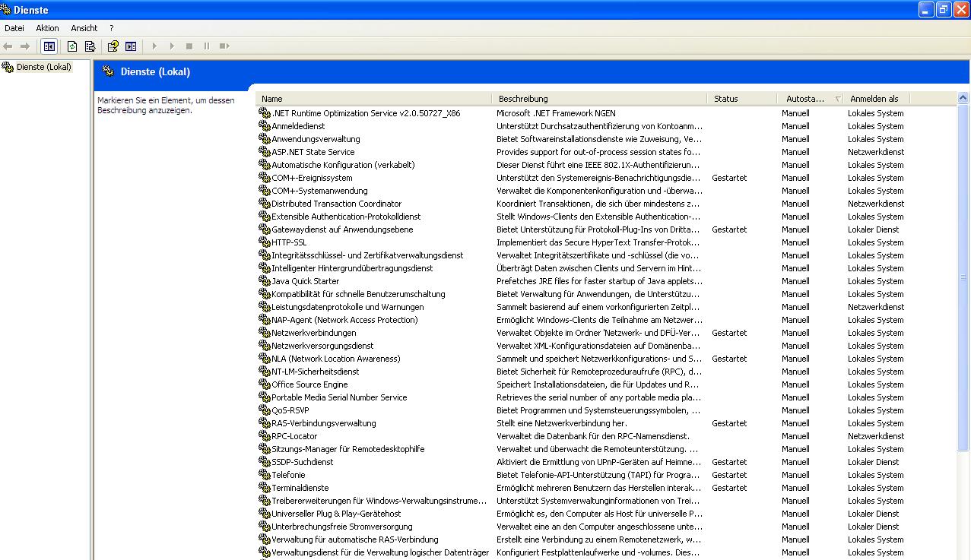Select Sitzungs-Manager für Remotedesktophilfe name
Image resolution: width=971 pixels, height=560 pixels.
[x=348, y=449]
